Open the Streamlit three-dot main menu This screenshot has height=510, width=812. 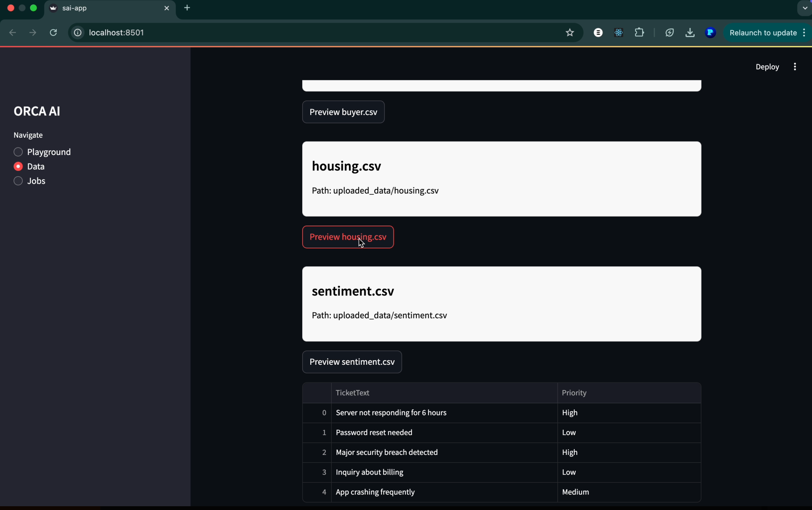coord(795,67)
